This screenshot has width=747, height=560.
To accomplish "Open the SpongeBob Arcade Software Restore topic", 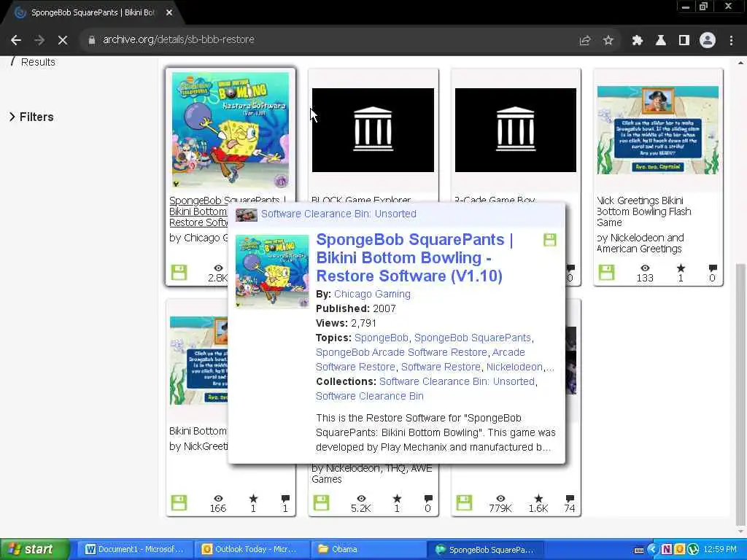I will click(x=401, y=352).
